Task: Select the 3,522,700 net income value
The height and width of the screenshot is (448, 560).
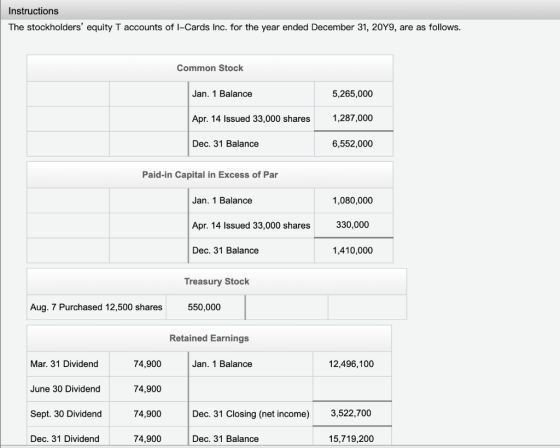Action: (x=351, y=413)
